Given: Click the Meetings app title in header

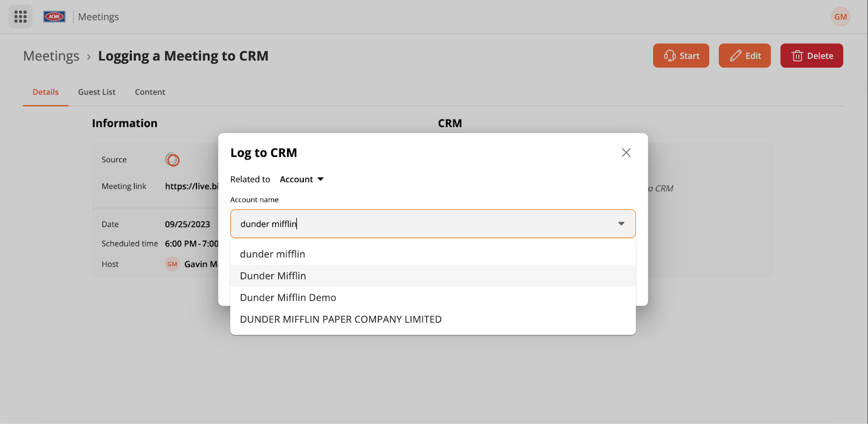Looking at the screenshot, I should [x=98, y=17].
